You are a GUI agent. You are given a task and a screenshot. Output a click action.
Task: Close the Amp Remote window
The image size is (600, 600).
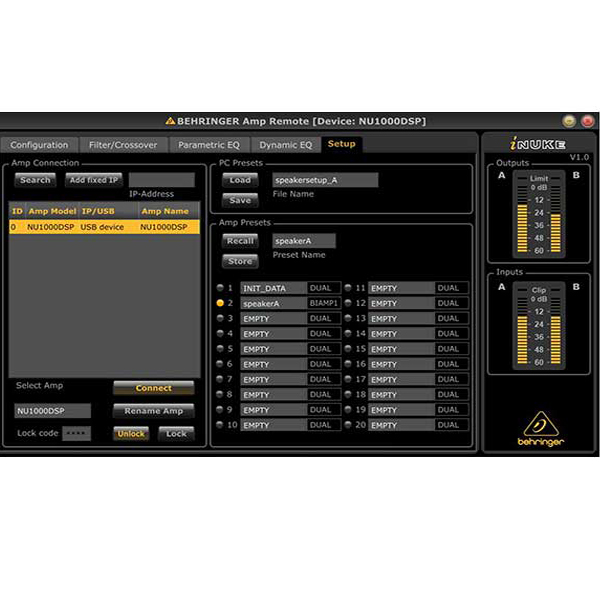pyautogui.click(x=587, y=121)
